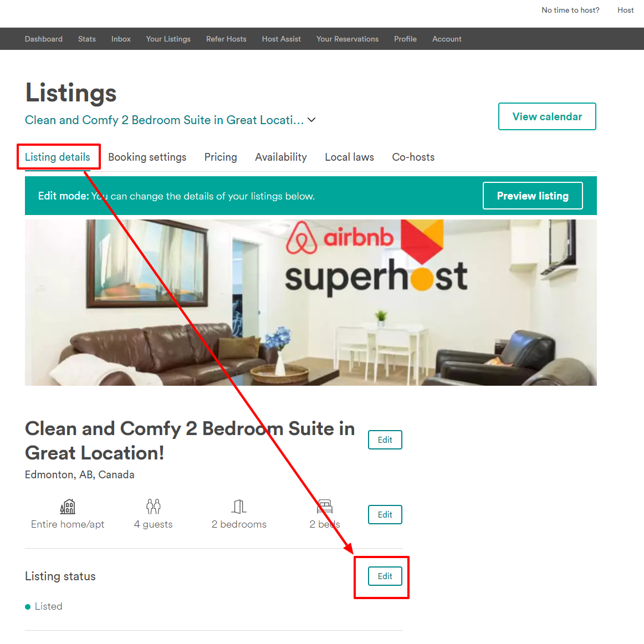The width and height of the screenshot is (644, 644).
Task: Click the 2 bedrooms door icon
Action: pos(239,507)
